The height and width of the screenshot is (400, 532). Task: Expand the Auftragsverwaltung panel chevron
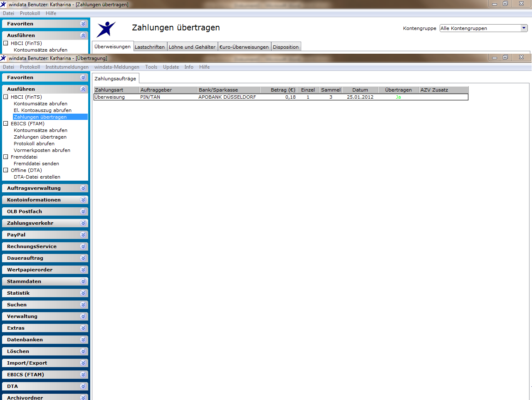(83, 188)
